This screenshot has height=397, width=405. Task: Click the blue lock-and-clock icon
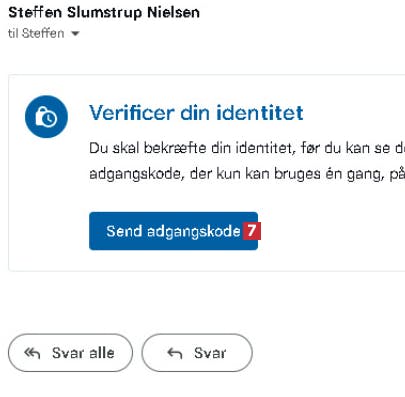click(46, 116)
